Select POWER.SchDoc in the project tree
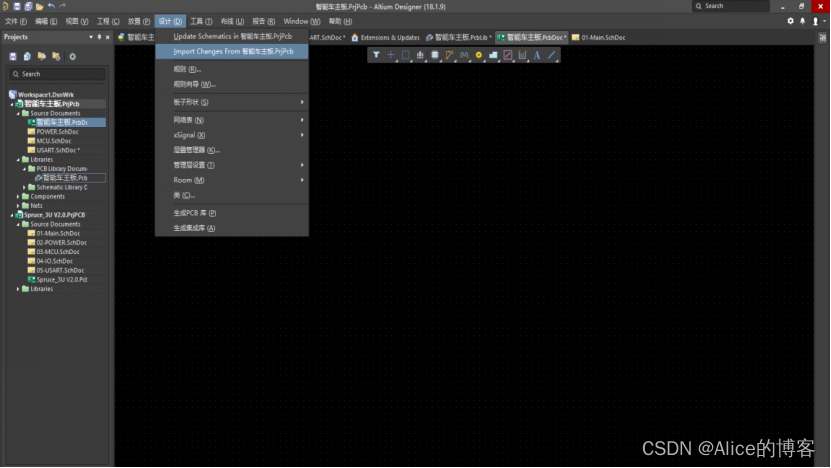 click(x=57, y=132)
